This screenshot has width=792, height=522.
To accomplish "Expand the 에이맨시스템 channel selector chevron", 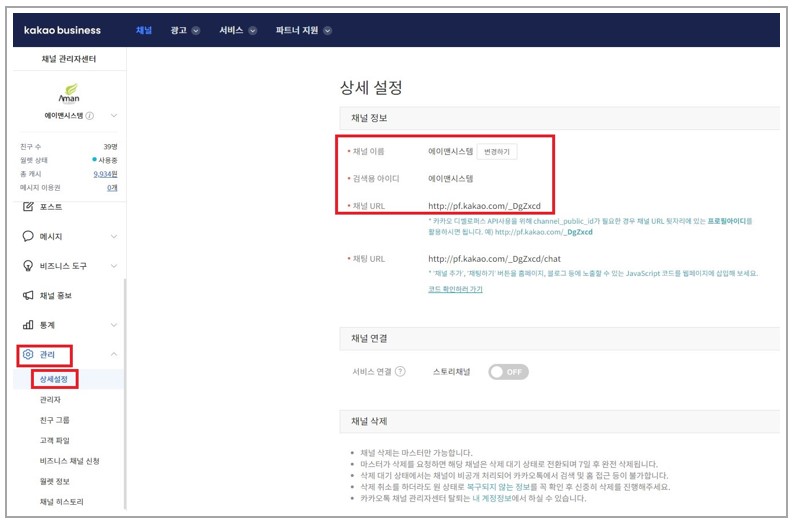I will [114, 116].
